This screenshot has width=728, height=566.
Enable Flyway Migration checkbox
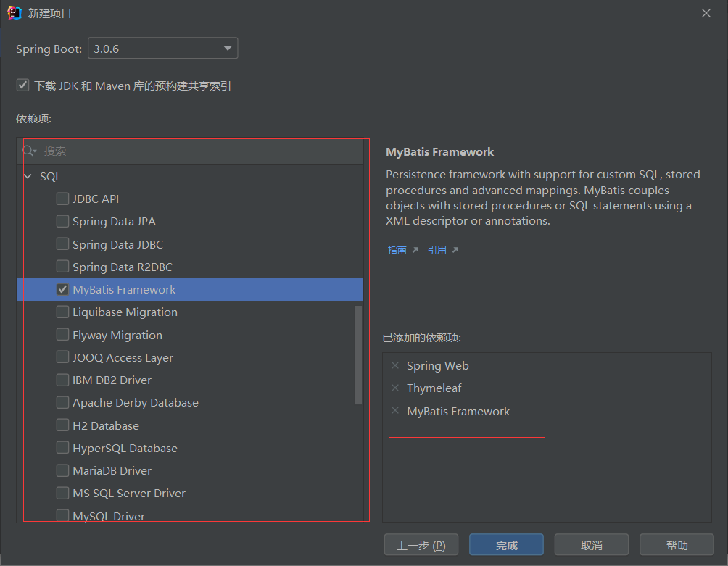(x=62, y=335)
